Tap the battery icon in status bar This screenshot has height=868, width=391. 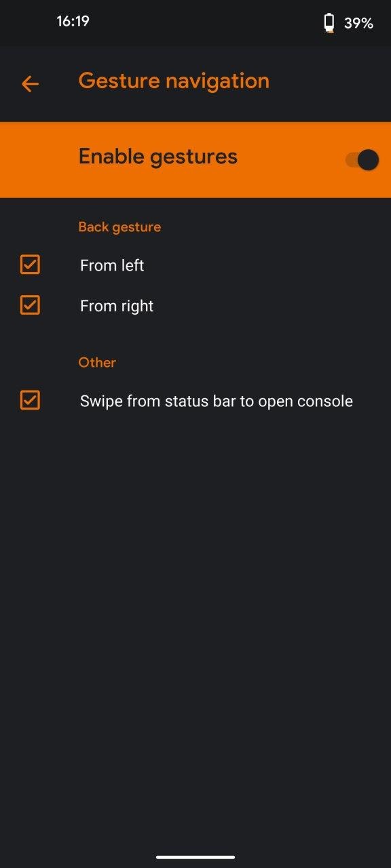pyautogui.click(x=329, y=23)
